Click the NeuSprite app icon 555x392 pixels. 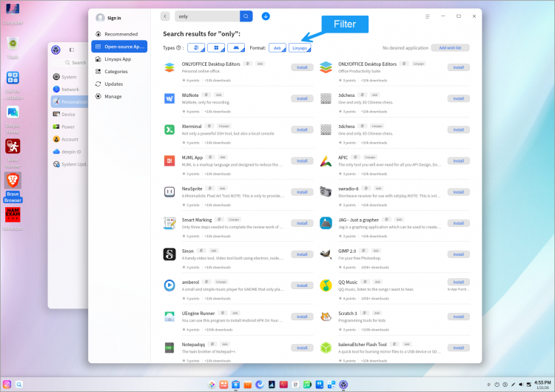[169, 192]
